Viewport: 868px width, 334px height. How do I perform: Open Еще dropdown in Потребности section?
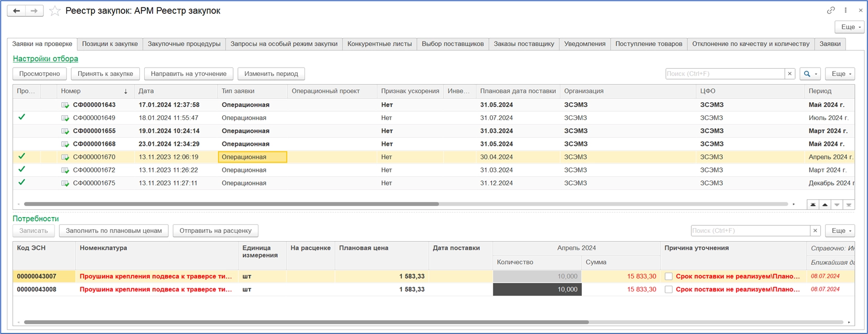pos(840,231)
